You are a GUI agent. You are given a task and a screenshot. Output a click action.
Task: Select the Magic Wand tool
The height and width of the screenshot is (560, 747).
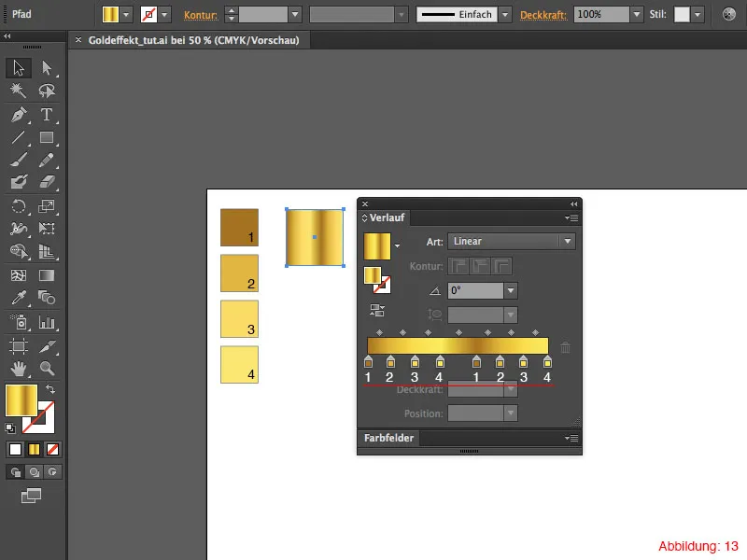pyautogui.click(x=19, y=91)
